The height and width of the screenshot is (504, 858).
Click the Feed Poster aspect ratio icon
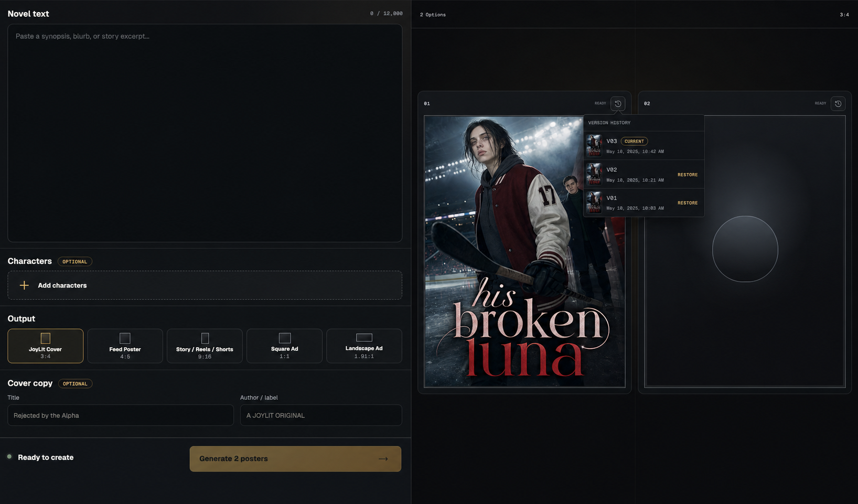125,338
